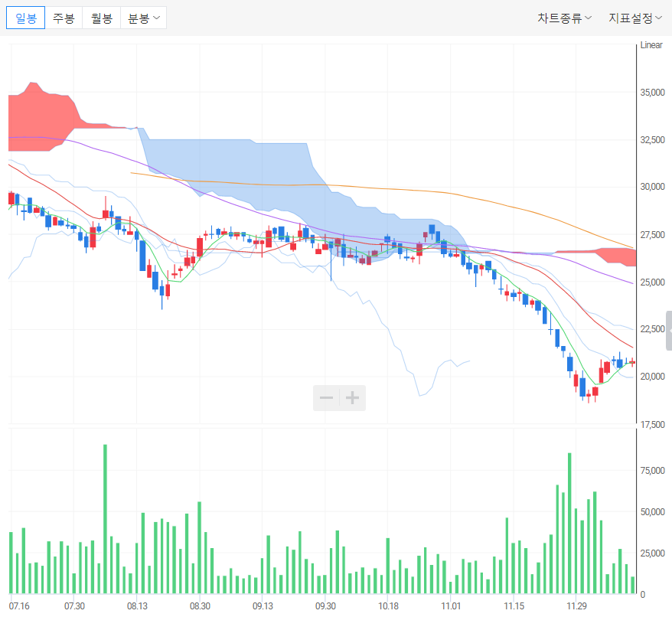Click the 50,000 volume axis label
The width and height of the screenshot is (672, 617).
click(x=652, y=511)
